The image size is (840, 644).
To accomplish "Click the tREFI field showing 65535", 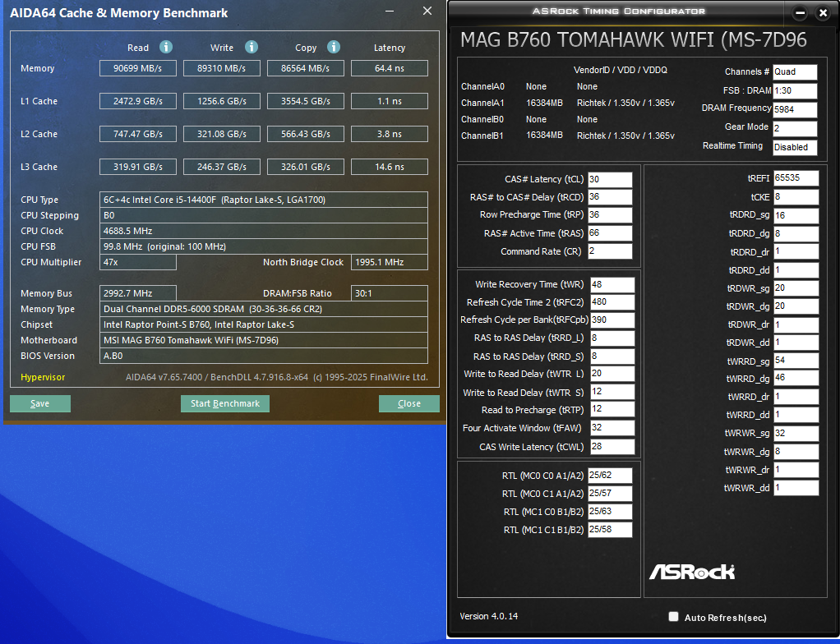I will tap(796, 177).
